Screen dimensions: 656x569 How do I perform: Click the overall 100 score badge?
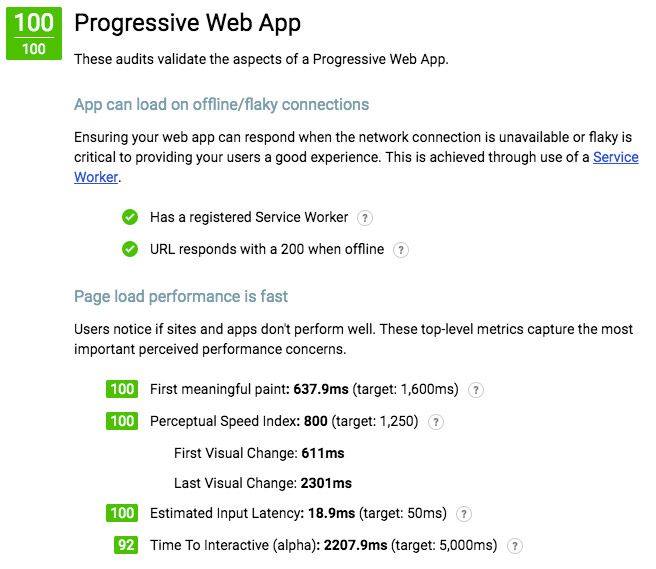tap(34, 33)
